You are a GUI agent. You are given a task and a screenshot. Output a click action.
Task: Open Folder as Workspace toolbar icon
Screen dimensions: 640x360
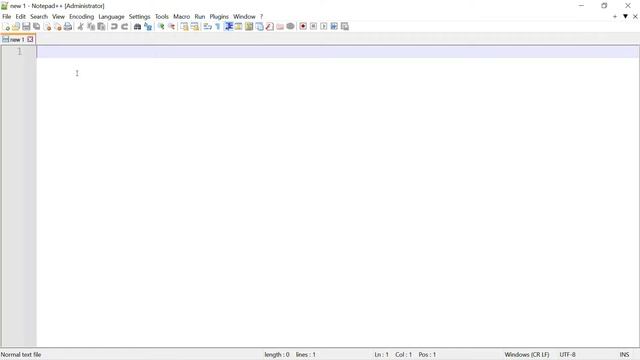[x=280, y=27]
